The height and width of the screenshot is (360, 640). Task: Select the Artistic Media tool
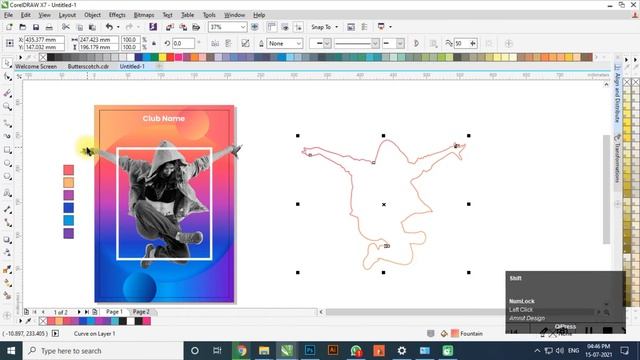pos(7,136)
